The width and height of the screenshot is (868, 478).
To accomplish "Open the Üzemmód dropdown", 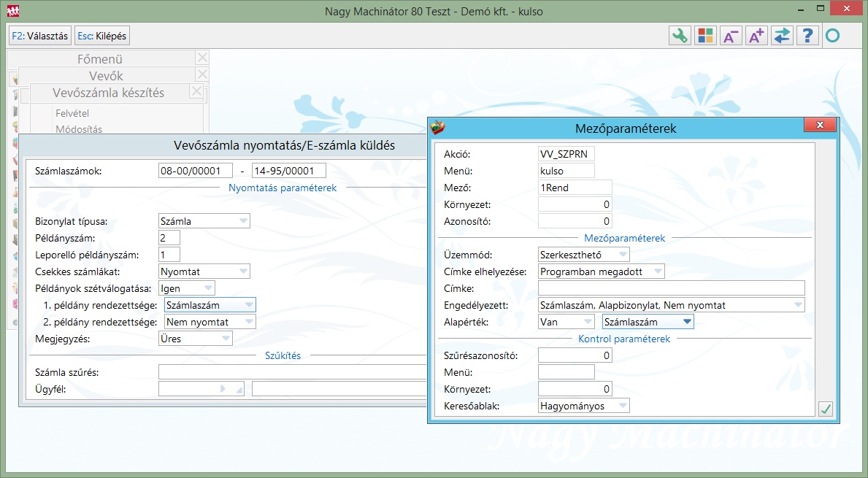I will tap(622, 255).
